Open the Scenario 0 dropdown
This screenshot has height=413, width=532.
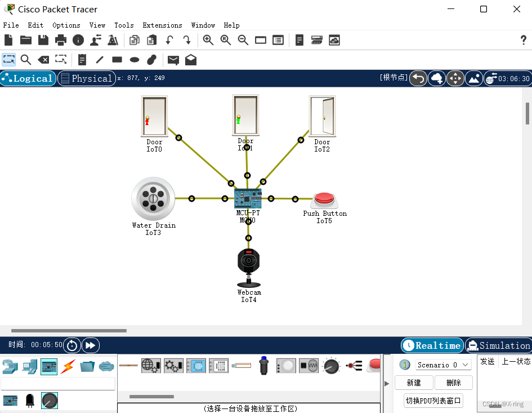point(443,365)
